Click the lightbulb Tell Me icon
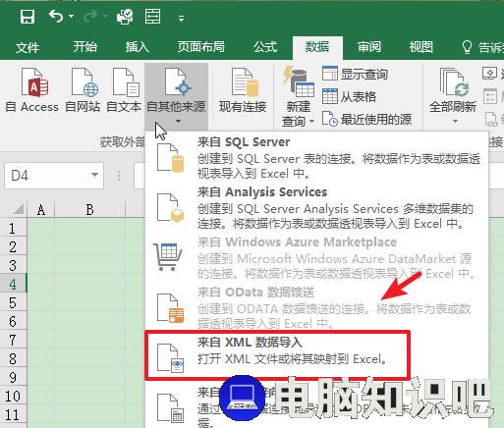The width and height of the screenshot is (504, 428). tap(467, 47)
